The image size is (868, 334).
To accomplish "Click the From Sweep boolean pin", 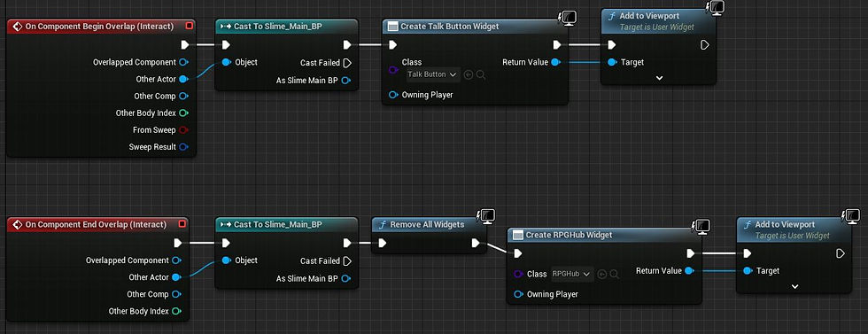I will click(x=184, y=130).
